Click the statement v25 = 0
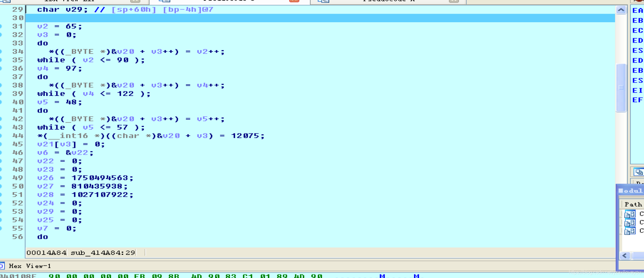 tap(60, 220)
